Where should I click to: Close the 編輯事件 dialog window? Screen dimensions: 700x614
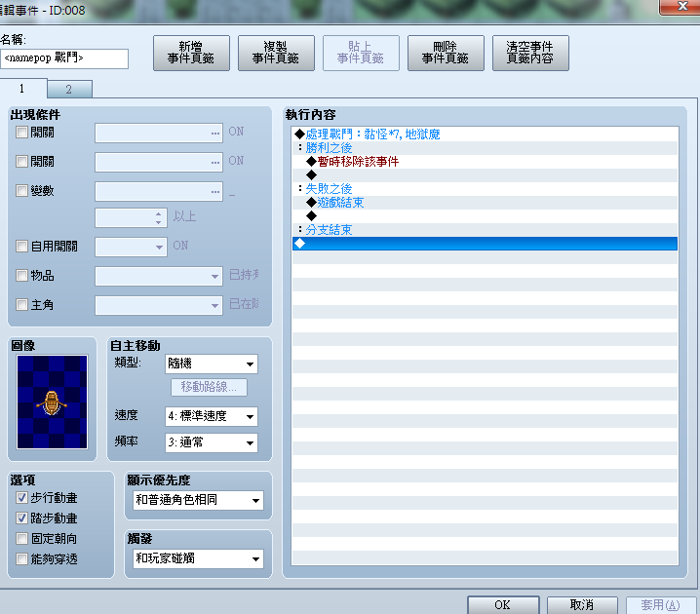681,6
